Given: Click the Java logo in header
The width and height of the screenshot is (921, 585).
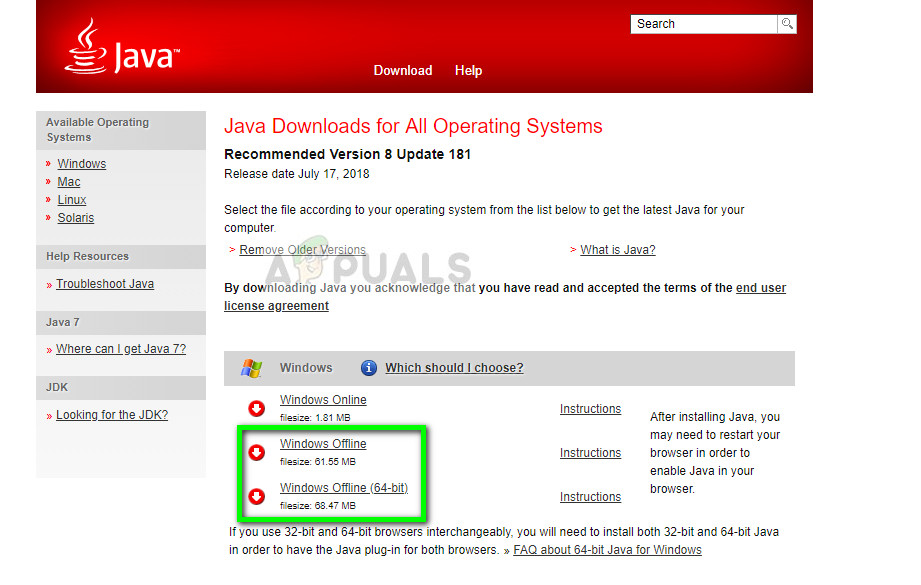Looking at the screenshot, I should tap(122, 46).
